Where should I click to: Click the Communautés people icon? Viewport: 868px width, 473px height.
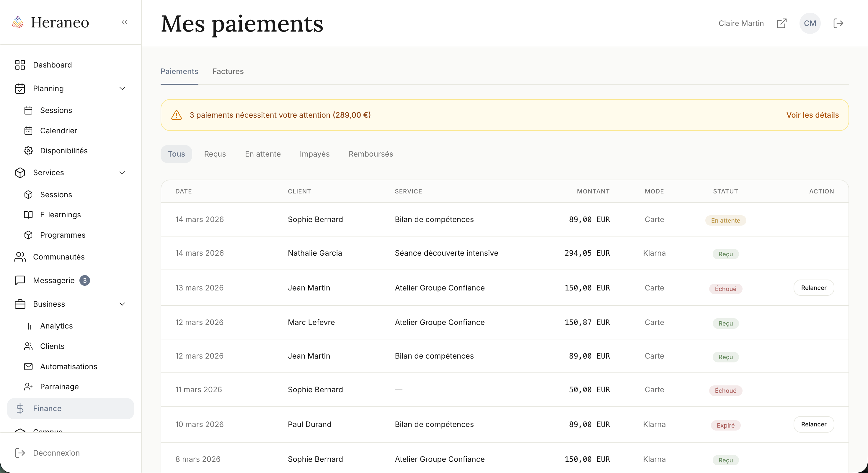pyautogui.click(x=20, y=257)
